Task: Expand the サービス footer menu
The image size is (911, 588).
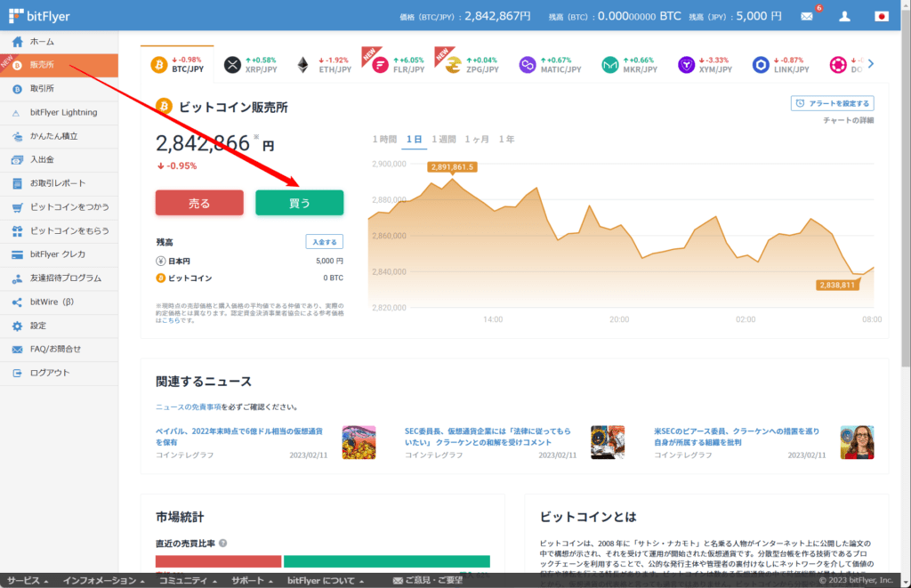Action: coord(28,581)
